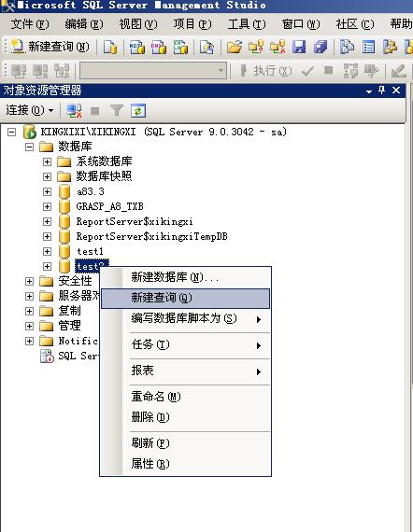Select 新建查询(Q) in context menu
The width and height of the screenshot is (413, 532).
click(x=185, y=299)
